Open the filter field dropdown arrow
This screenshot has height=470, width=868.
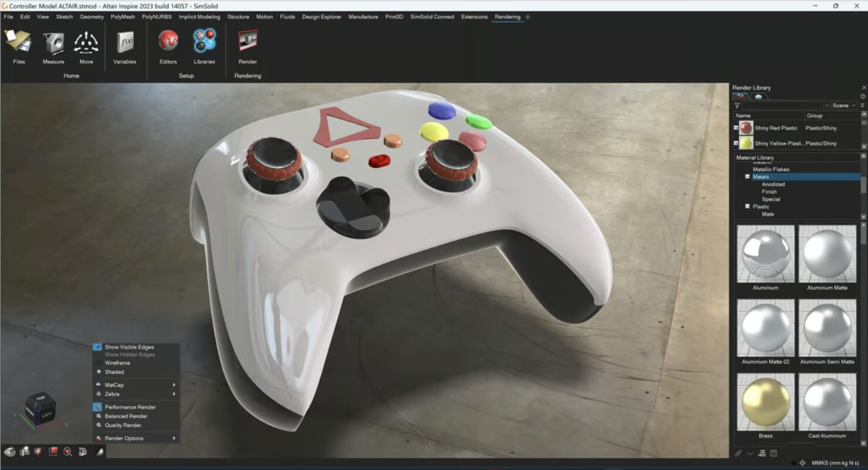tap(827, 106)
